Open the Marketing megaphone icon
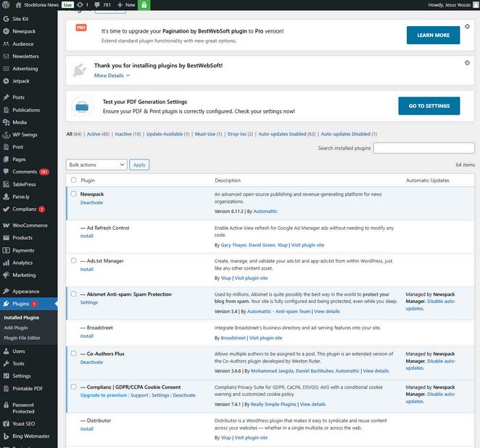 [6, 275]
